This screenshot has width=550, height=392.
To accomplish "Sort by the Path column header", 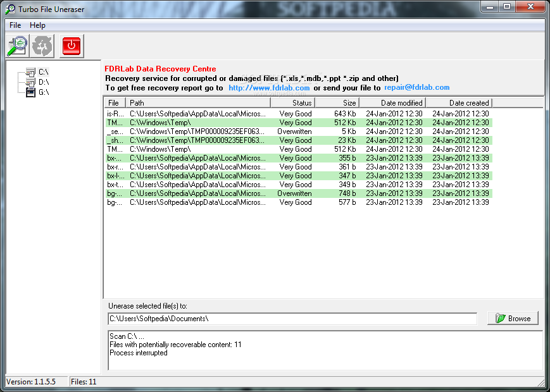I will pos(198,102).
